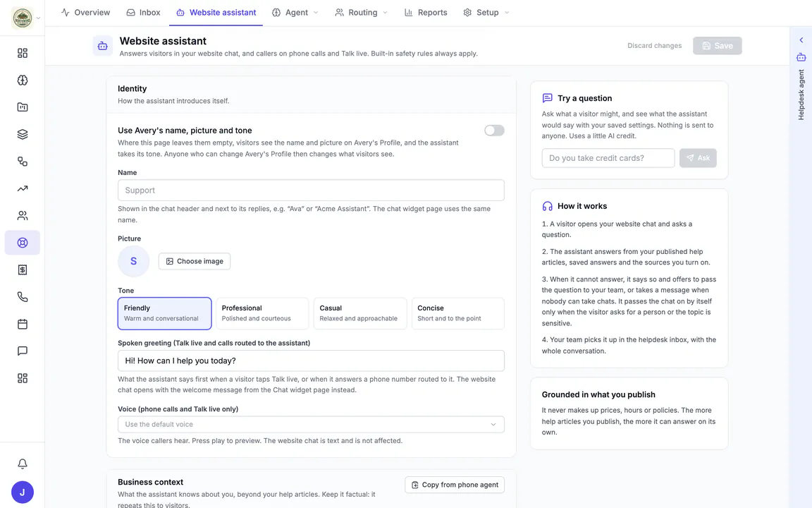Image resolution: width=812 pixels, height=508 pixels.
Task: Click Copy from phone agent button
Action: tap(454, 485)
